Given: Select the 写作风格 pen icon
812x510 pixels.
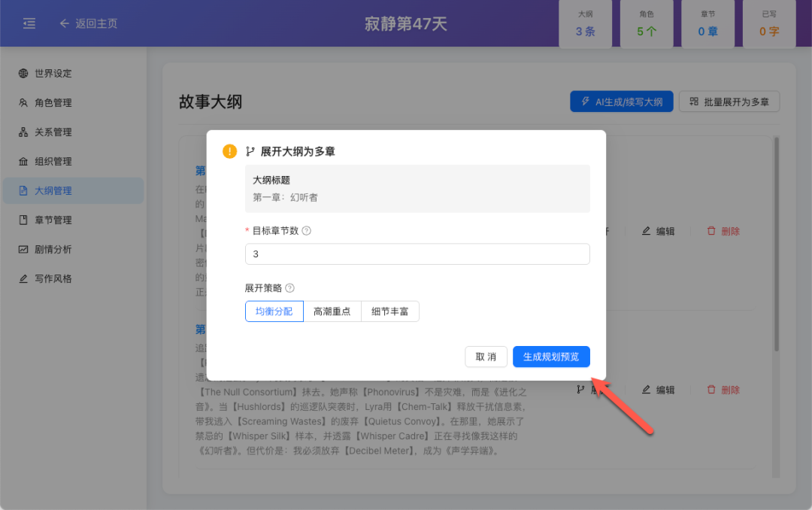Looking at the screenshot, I should (24, 278).
